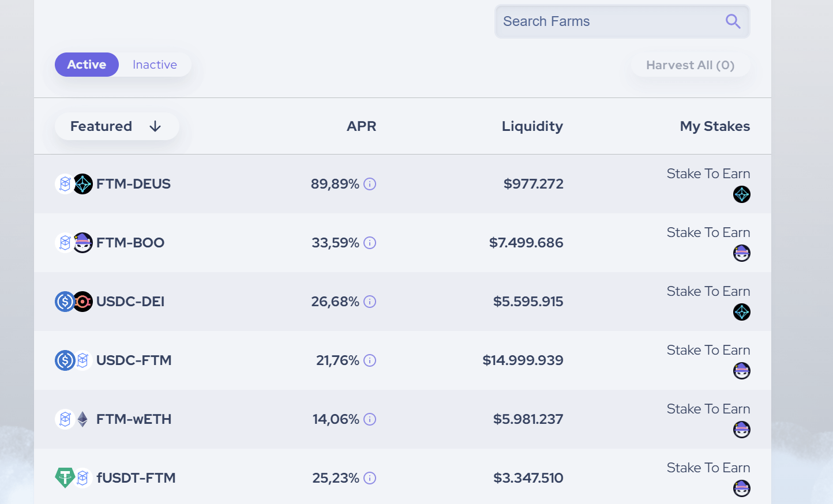Click APR info icon for FTM-DEUS
This screenshot has width=833, height=504.
[x=370, y=184]
